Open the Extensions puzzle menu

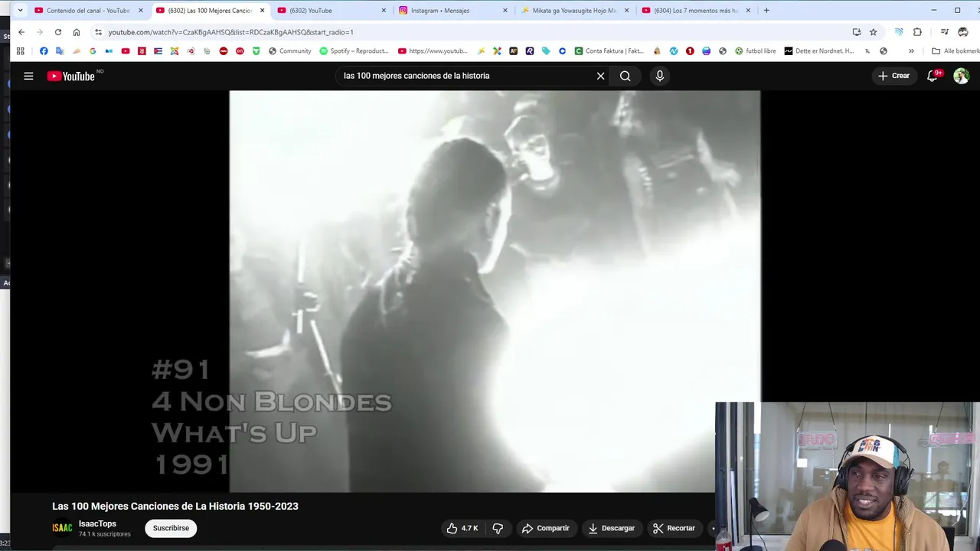(x=918, y=32)
